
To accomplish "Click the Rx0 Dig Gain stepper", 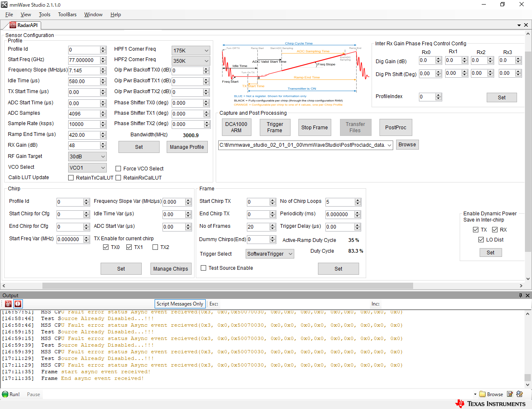I will tap(438, 60).
